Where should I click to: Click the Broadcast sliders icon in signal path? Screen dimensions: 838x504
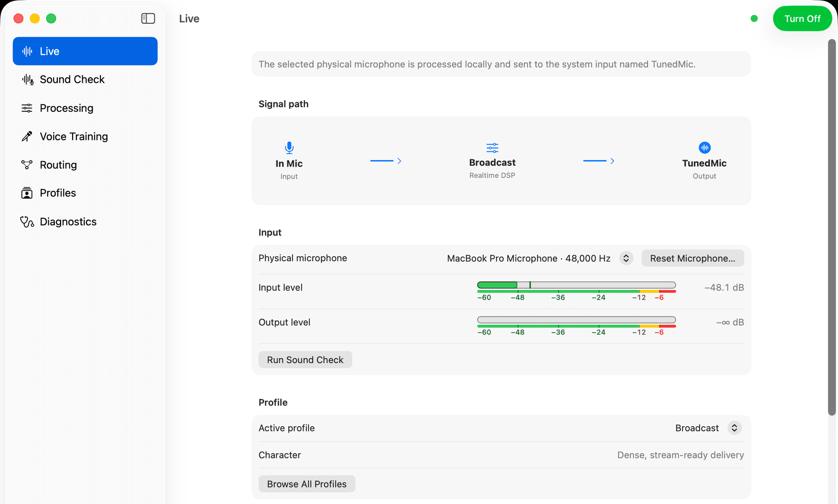[x=492, y=148]
